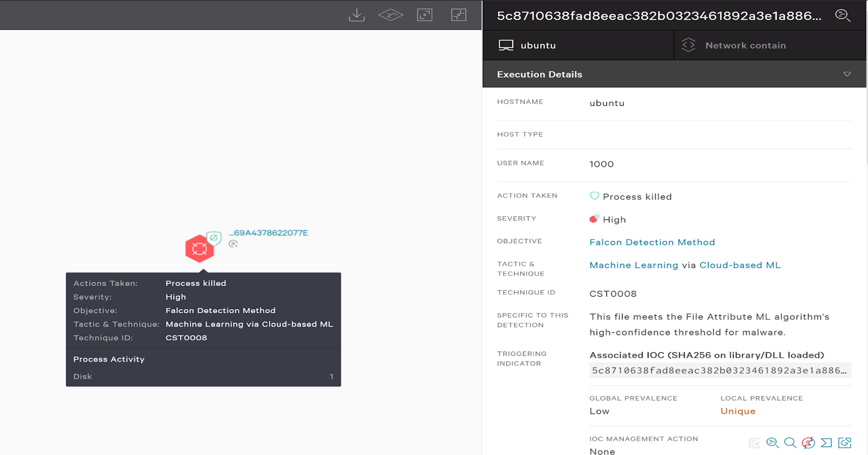Screen dimensions: 868x455
Task: Click the hostname value ubuntu in details
Action: click(607, 103)
